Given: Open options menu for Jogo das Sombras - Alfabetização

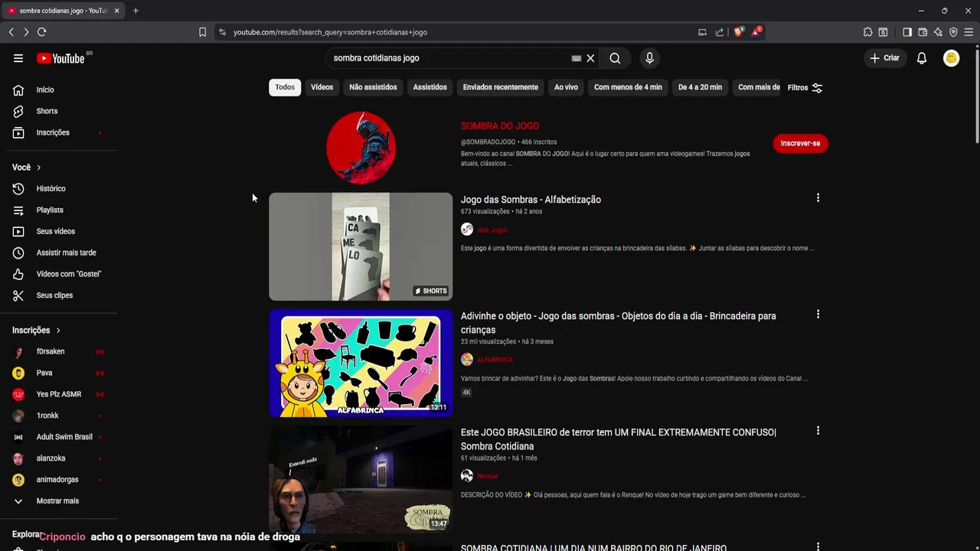Looking at the screenshot, I should pyautogui.click(x=818, y=198).
